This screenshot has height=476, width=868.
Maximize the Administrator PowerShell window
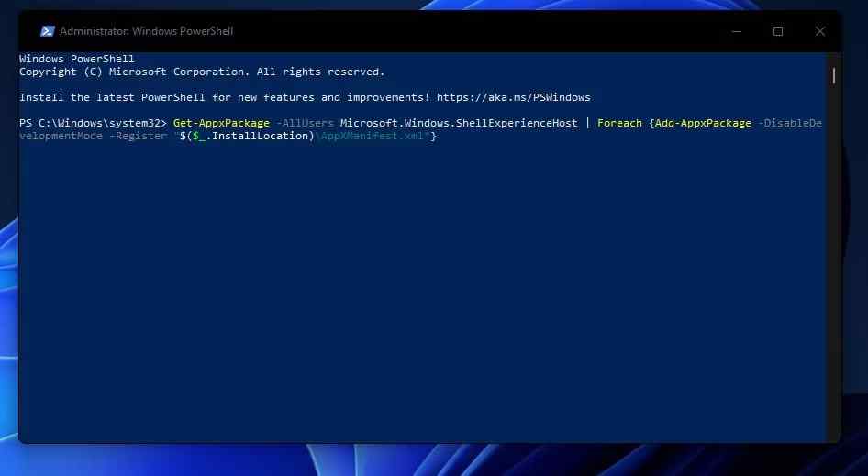point(778,31)
